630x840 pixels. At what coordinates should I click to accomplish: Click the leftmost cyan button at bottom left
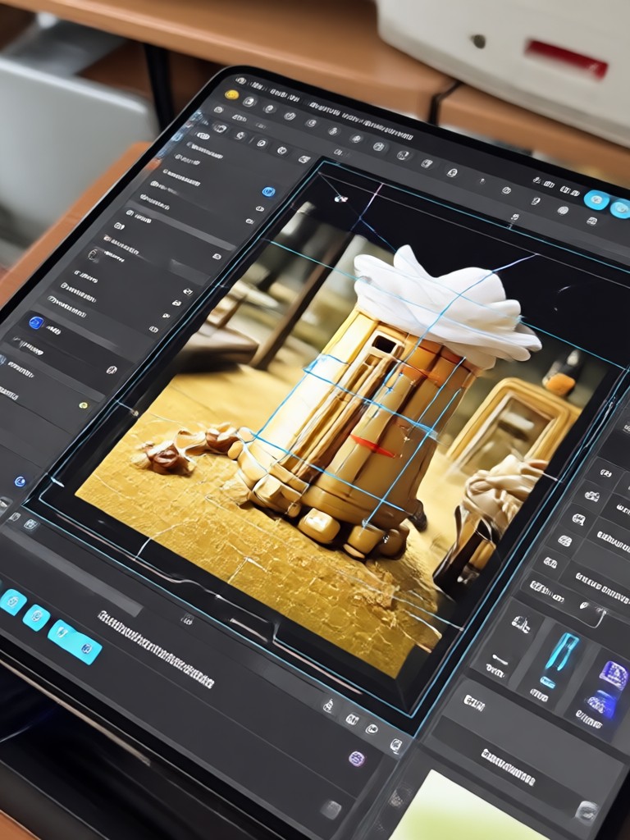tap(11, 601)
